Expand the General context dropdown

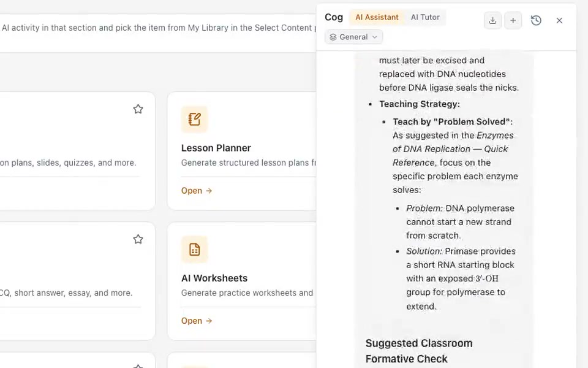353,37
